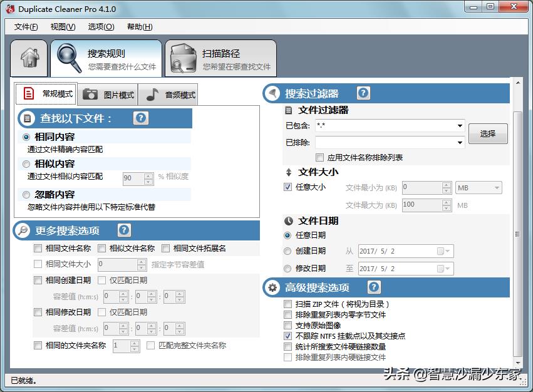Select the 相似内容 radio option
The width and height of the screenshot is (533, 392).
[26, 164]
